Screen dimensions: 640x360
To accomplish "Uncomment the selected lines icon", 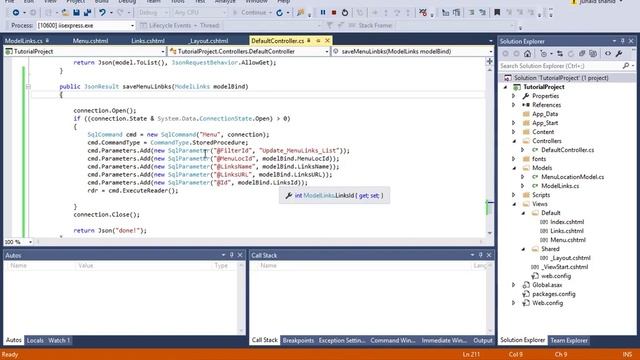I will (x=482, y=13).
